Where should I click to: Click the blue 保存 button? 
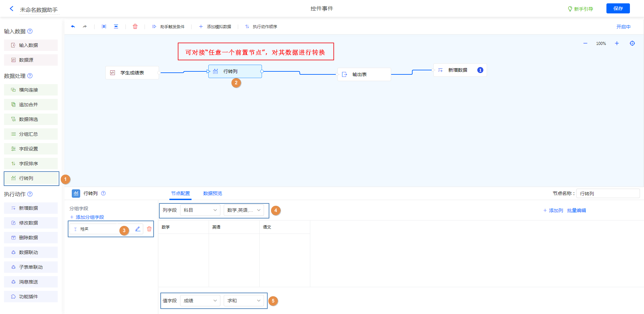(618, 8)
